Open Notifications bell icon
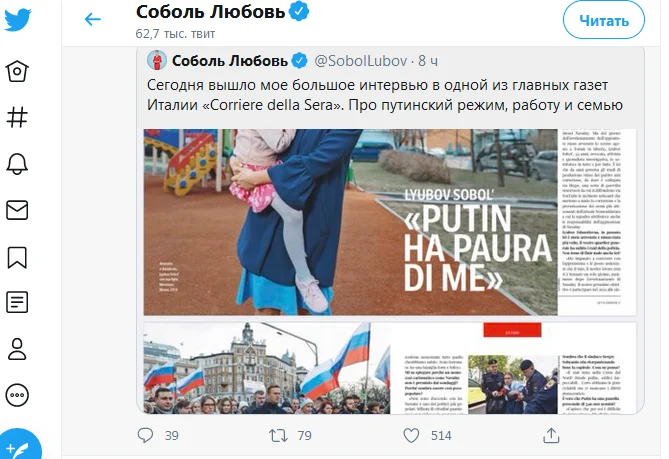Image resolution: width=669 pixels, height=459 pixels. [17, 163]
